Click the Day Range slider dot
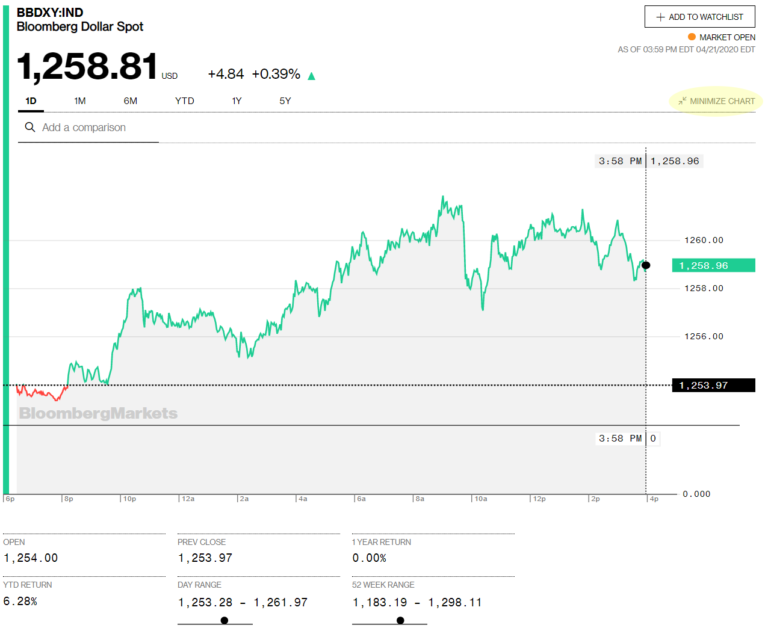 224,620
